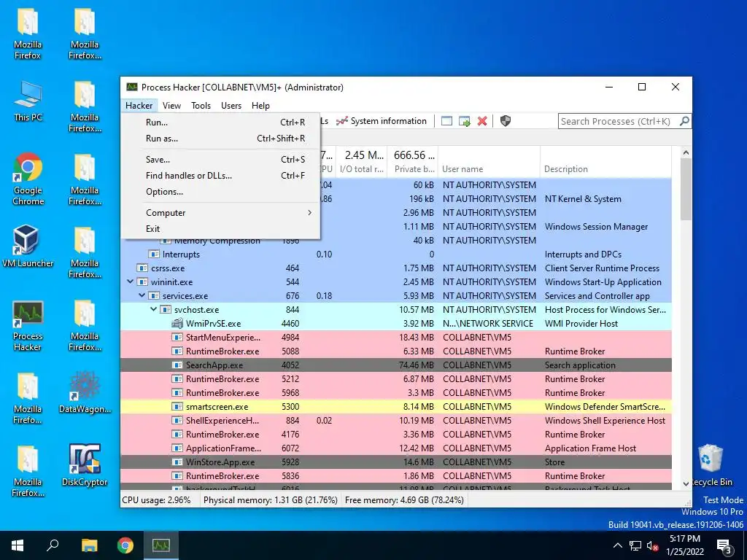Sort by Private bytes column header
Image resolution: width=747 pixels, height=560 pixels.
[413, 162]
